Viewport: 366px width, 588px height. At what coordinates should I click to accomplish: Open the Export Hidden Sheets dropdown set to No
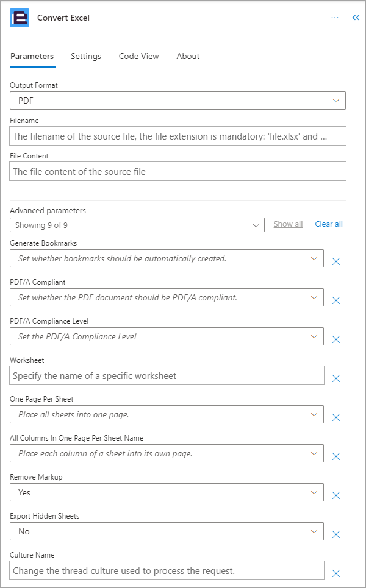click(167, 531)
